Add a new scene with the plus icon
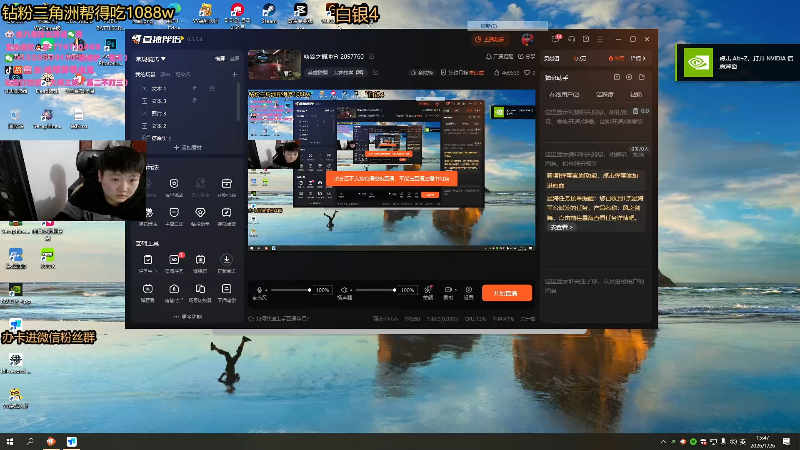This screenshot has width=800, height=450. (x=234, y=74)
